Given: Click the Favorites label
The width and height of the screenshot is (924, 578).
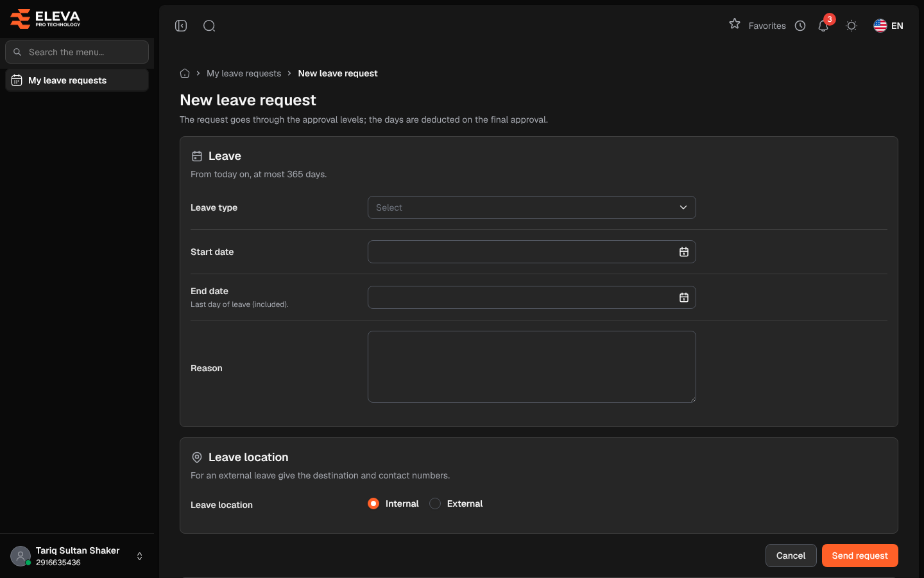Looking at the screenshot, I should (x=767, y=26).
